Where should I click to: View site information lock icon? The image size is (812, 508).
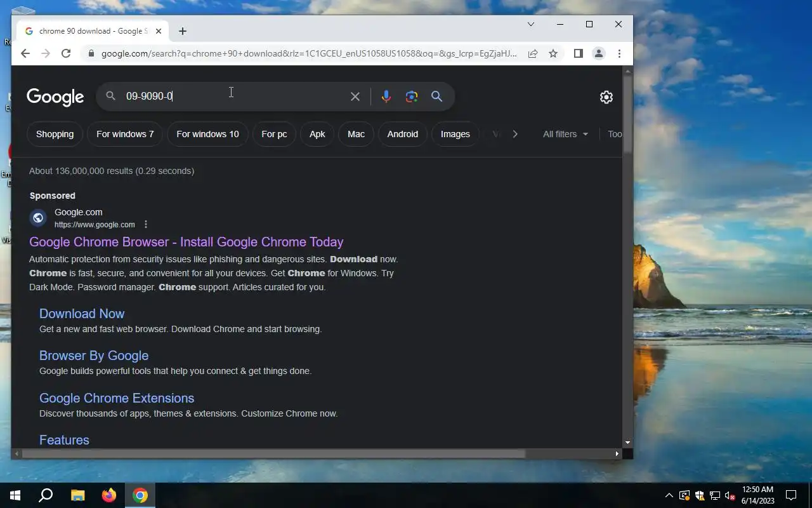(x=91, y=53)
